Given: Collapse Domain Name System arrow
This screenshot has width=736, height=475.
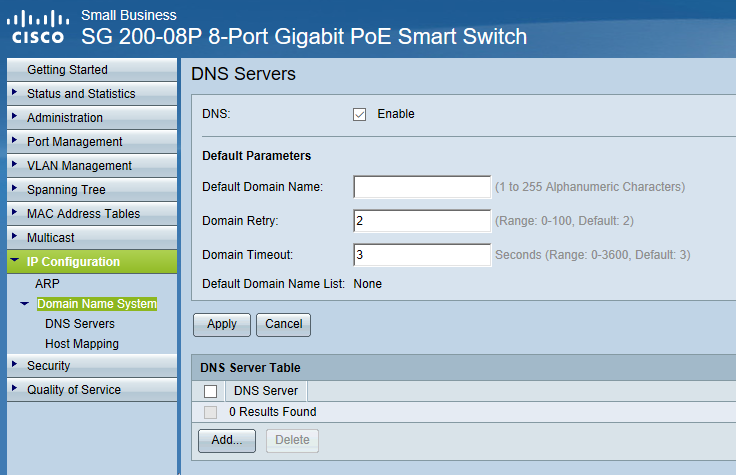Looking at the screenshot, I should coord(24,304).
